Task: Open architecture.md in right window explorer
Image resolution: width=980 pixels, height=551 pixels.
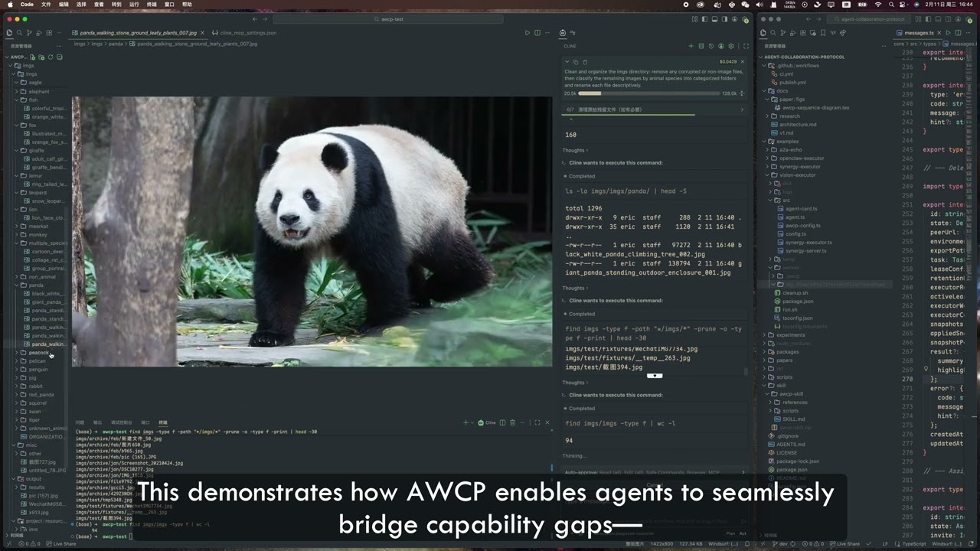Action: click(798, 125)
